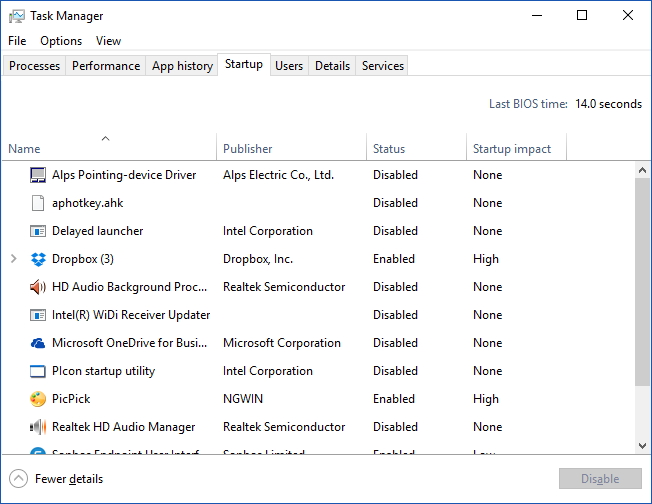The height and width of the screenshot is (504, 652).
Task: Click the Delayed launcher icon
Action: pyautogui.click(x=38, y=231)
